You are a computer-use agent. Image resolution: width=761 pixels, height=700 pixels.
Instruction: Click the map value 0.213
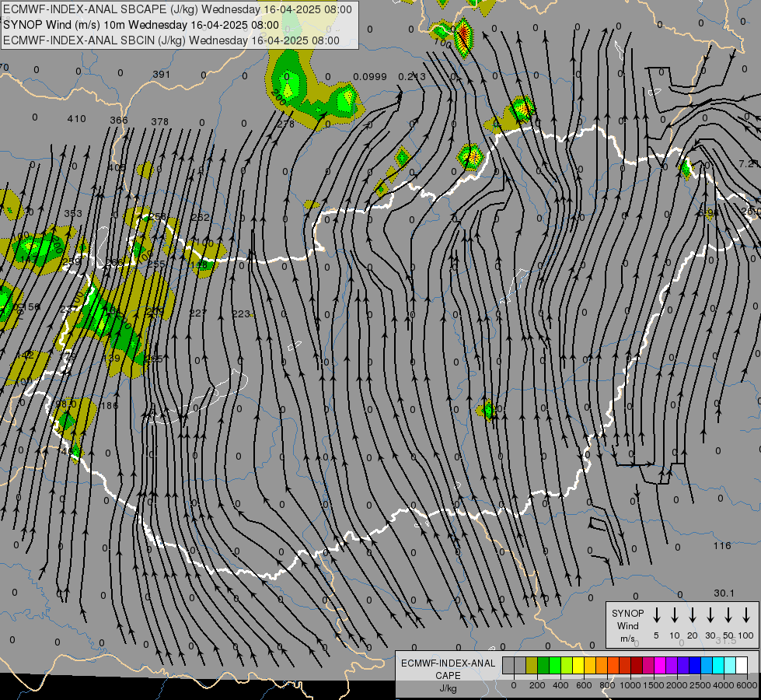pos(412,77)
